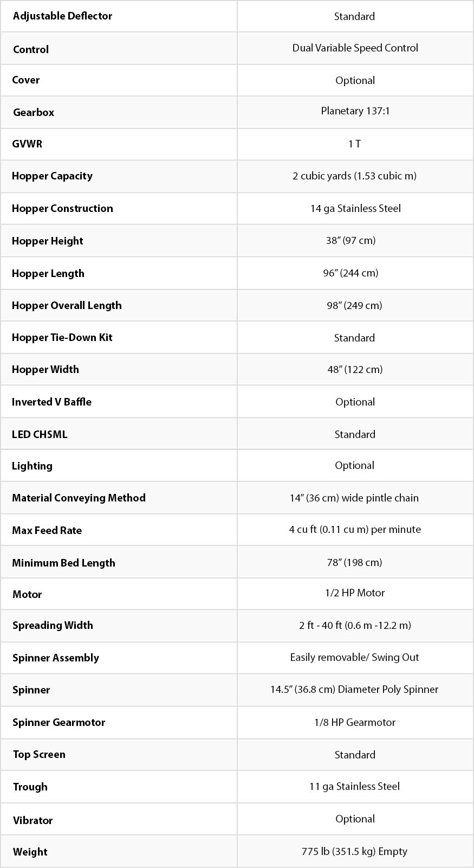
Task: Select the Max Feed Rate value
Action: (355, 529)
